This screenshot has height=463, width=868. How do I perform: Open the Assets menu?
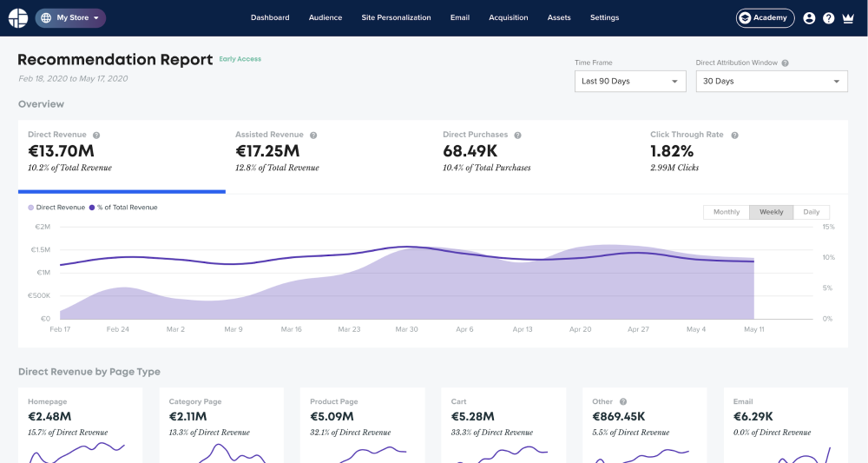click(x=559, y=17)
